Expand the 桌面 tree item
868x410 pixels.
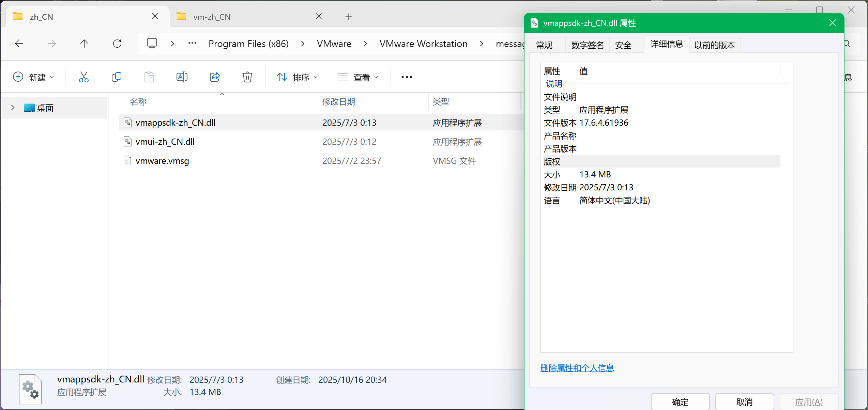pyautogui.click(x=13, y=107)
